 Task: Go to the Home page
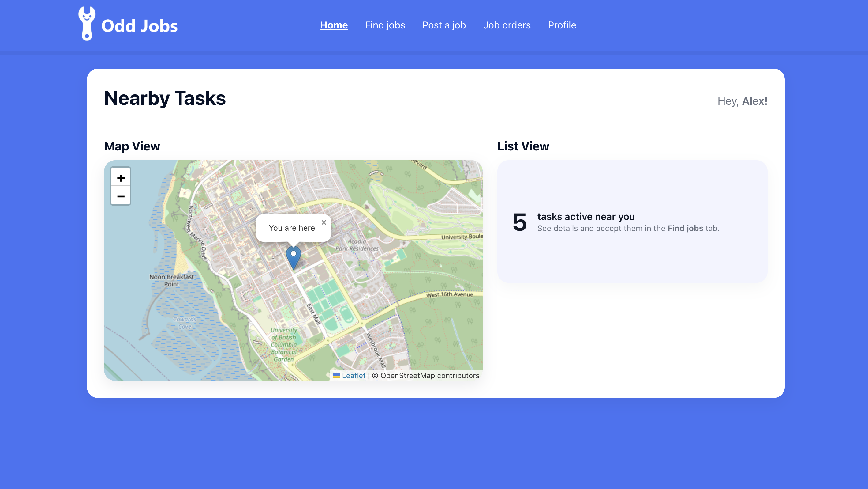coord(334,25)
